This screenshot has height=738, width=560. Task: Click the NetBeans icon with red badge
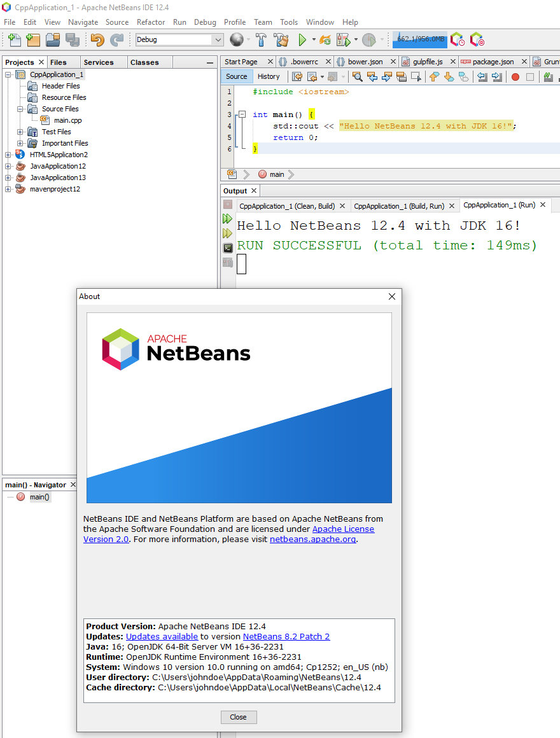(477, 39)
